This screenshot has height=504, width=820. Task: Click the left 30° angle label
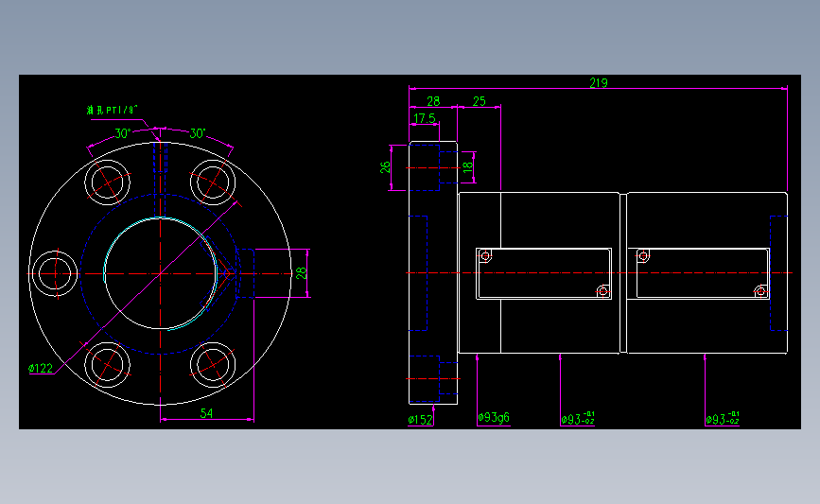[123, 133]
